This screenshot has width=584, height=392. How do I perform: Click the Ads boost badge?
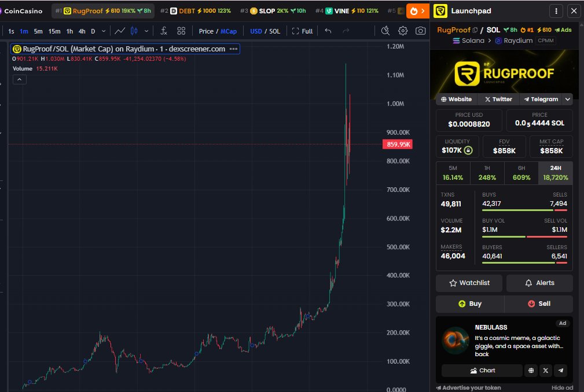563,29
